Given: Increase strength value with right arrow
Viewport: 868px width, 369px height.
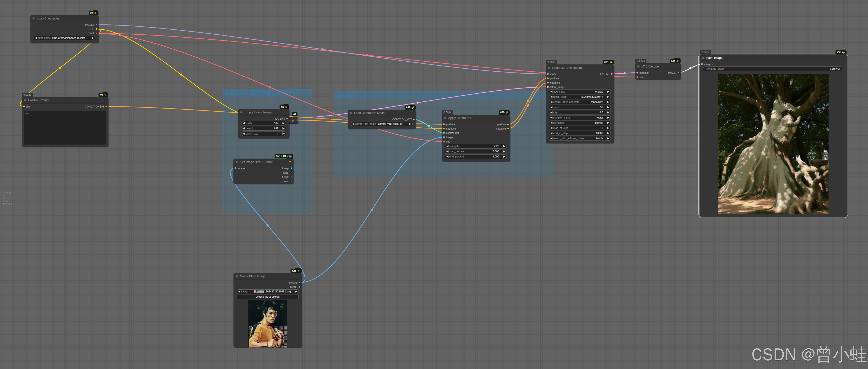Looking at the screenshot, I should tap(504, 146).
